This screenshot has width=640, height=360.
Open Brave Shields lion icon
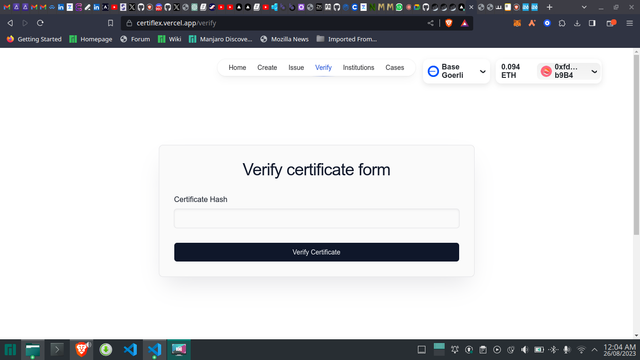tap(449, 23)
